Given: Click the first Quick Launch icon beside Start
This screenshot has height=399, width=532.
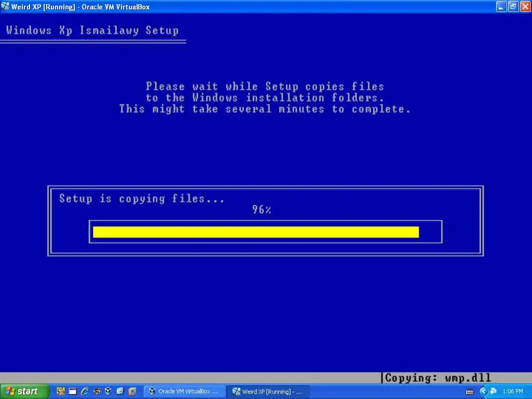Looking at the screenshot, I should click(x=61, y=391).
